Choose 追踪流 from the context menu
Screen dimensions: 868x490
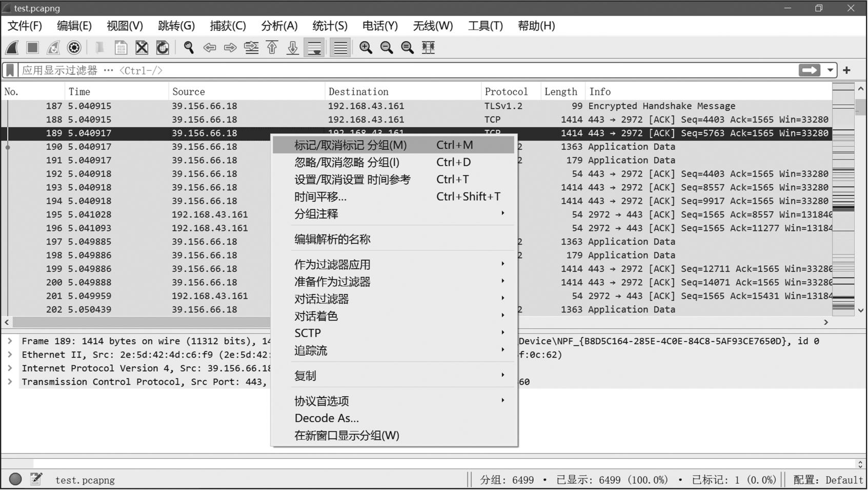[311, 350]
